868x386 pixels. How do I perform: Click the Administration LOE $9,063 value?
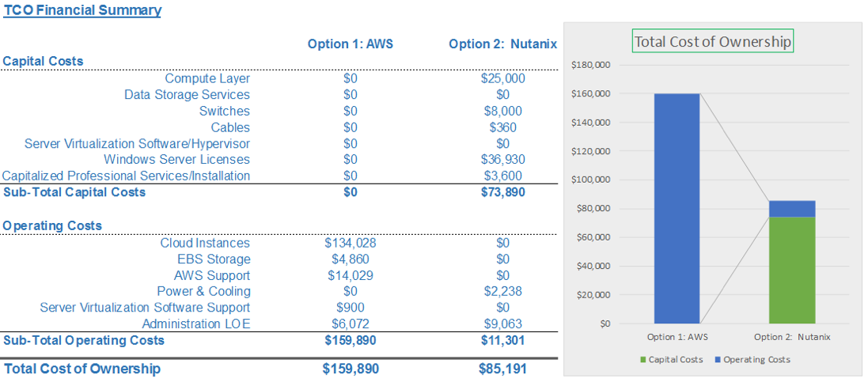(x=503, y=324)
